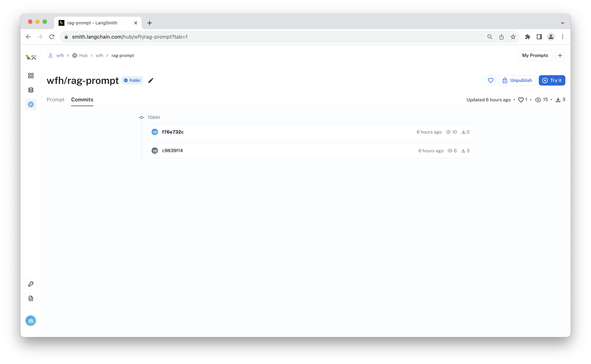This screenshot has width=591, height=364.
Task: Click the 6 views count on c9839f14
Action: [452, 151]
